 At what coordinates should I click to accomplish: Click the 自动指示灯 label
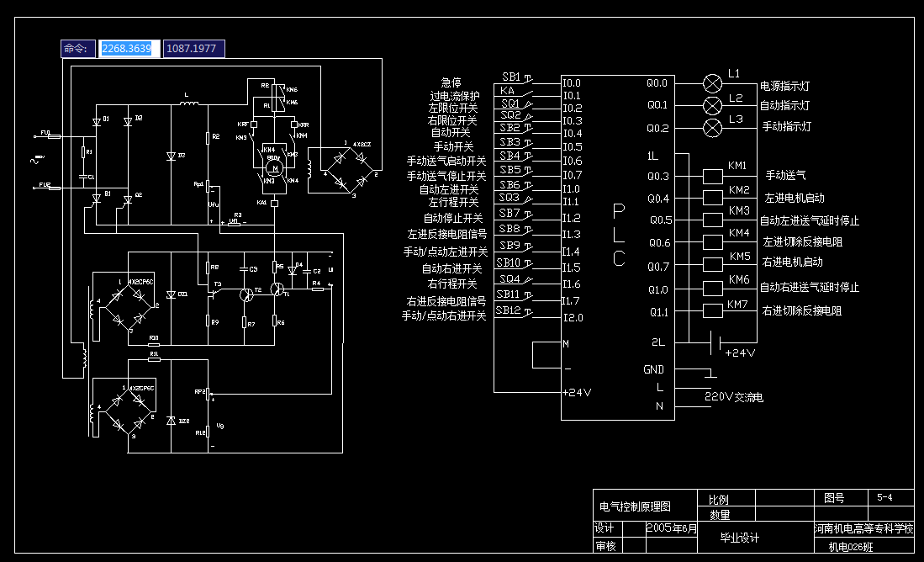click(x=784, y=105)
